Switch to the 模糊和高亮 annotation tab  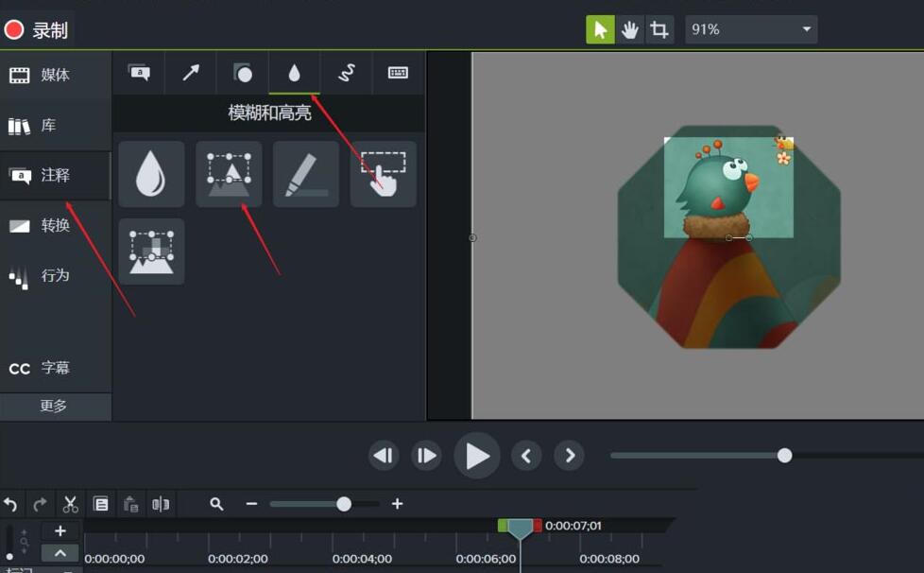coord(295,73)
